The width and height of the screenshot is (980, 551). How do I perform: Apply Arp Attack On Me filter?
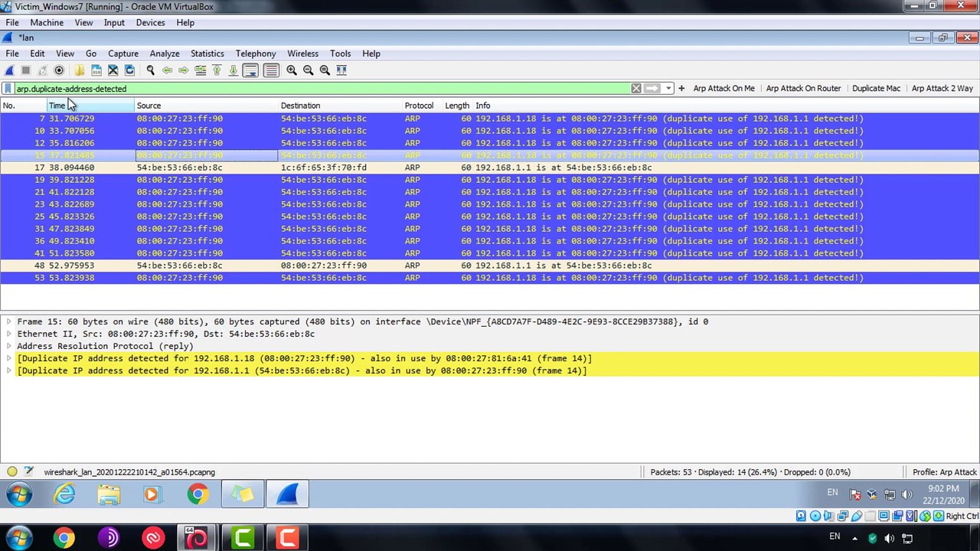pyautogui.click(x=724, y=89)
